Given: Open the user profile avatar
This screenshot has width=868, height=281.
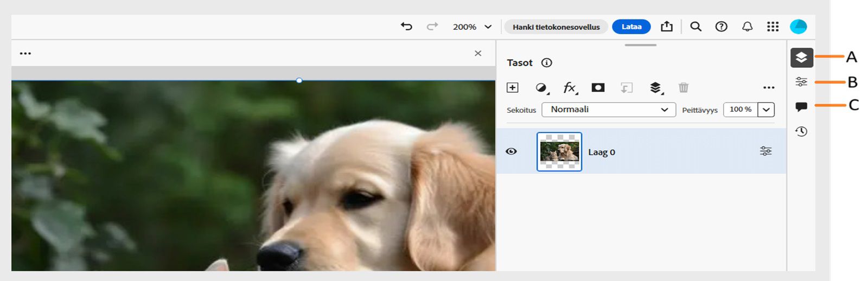Looking at the screenshot, I should coord(798,26).
